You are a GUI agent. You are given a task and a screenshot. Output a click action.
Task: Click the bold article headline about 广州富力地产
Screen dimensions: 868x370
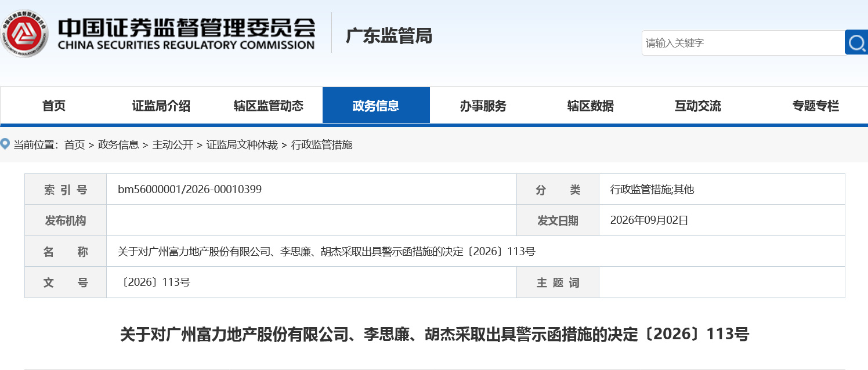pyautogui.click(x=435, y=334)
